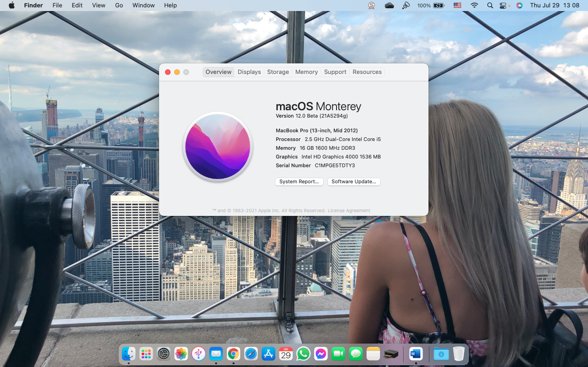Viewport: 588px width, 367px height.
Task: Launch FaceTime from the Dock
Action: pos(338,354)
